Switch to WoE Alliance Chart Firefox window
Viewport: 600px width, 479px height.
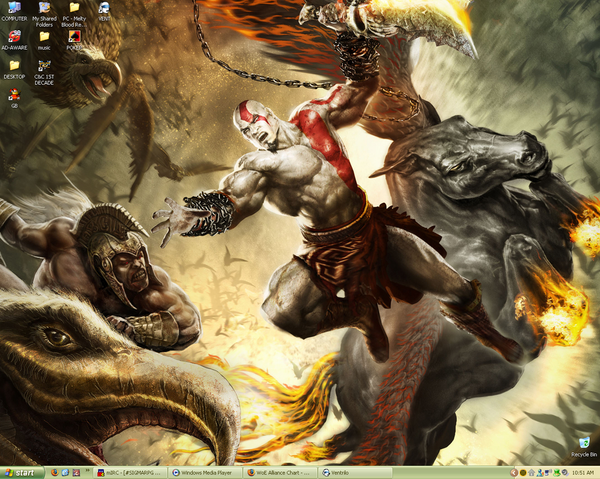pos(280,473)
